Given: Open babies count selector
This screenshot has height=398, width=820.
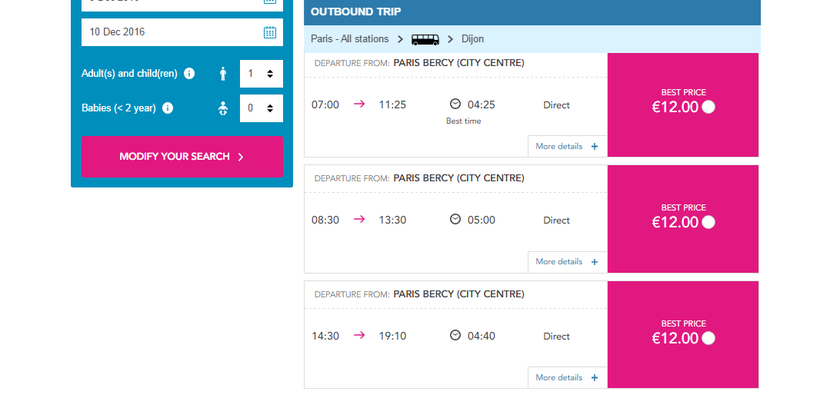Looking at the screenshot, I should click(x=261, y=108).
